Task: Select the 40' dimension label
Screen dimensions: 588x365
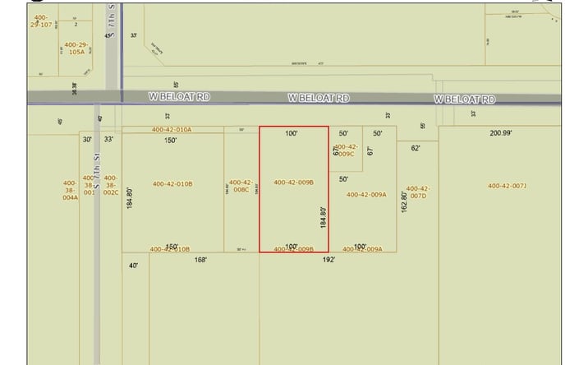Action: [x=134, y=266]
